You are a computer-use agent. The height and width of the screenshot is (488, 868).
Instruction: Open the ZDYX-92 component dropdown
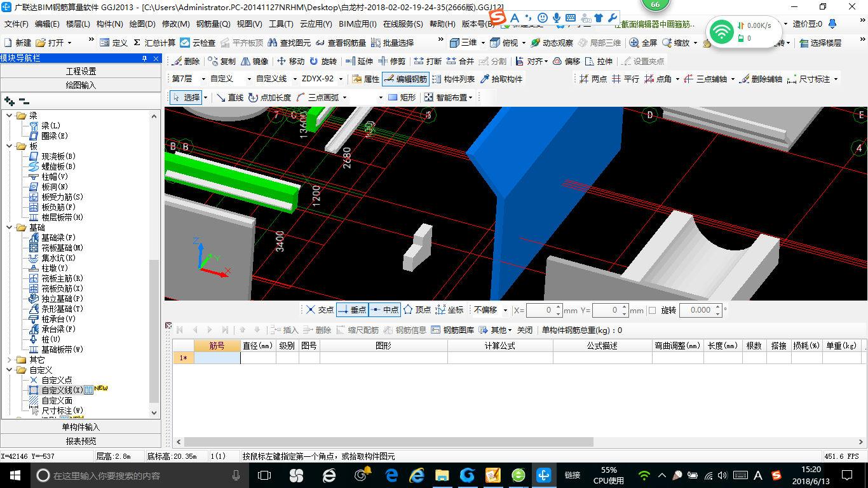point(341,79)
